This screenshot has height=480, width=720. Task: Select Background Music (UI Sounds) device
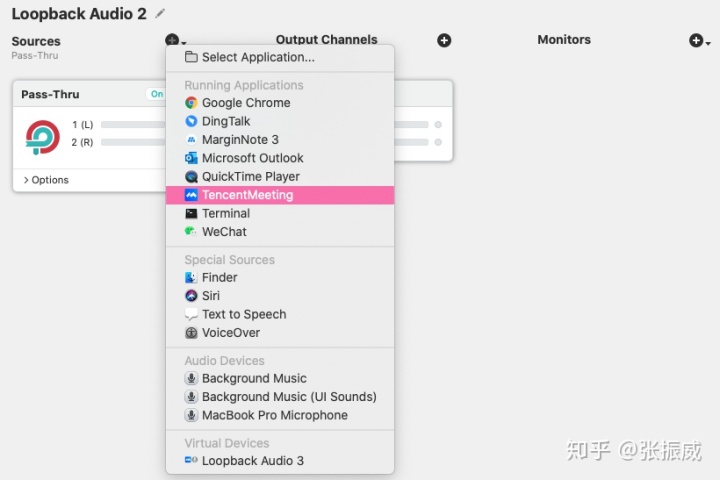(280, 397)
